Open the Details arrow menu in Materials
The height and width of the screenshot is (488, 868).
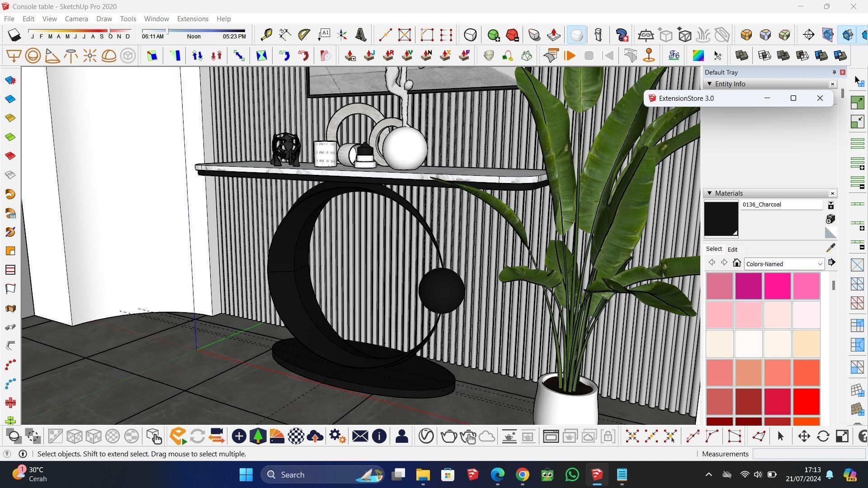[832, 263]
